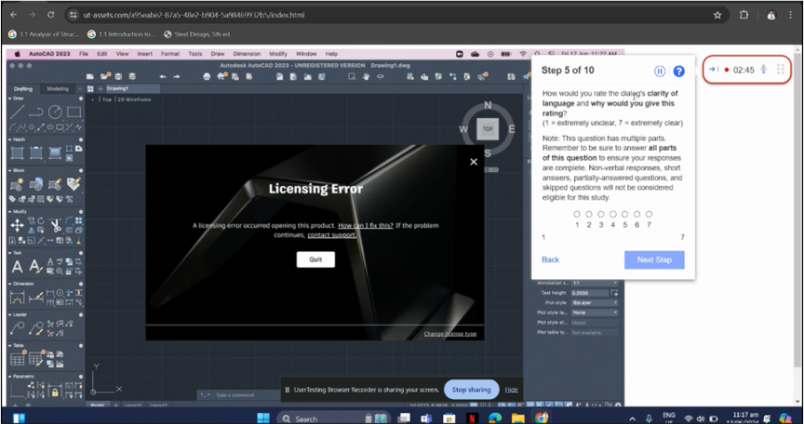The height and width of the screenshot is (424, 804).
Task: Select the Line tool in Draw panel
Action: (17, 111)
